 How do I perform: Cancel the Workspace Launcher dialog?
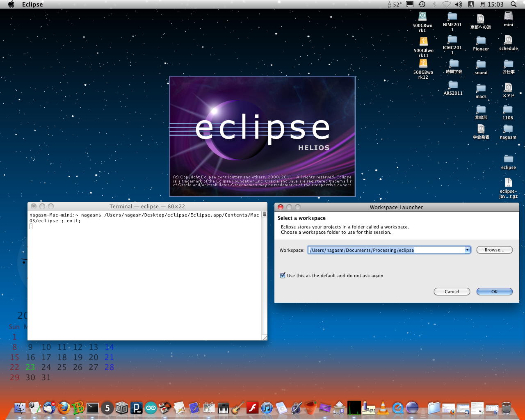pyautogui.click(x=452, y=292)
